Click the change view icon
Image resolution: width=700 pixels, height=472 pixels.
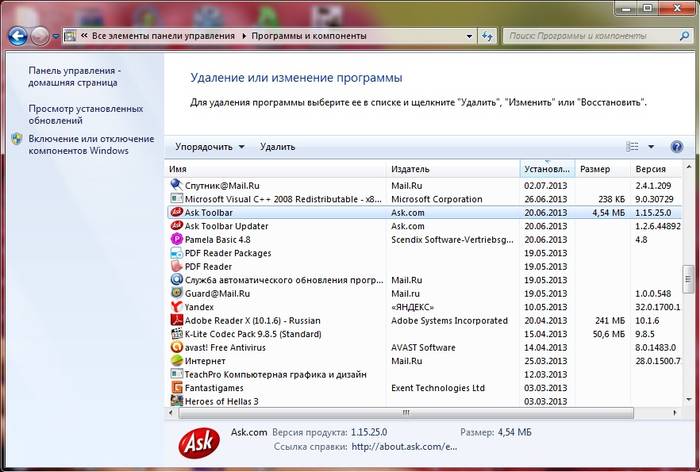[633, 147]
